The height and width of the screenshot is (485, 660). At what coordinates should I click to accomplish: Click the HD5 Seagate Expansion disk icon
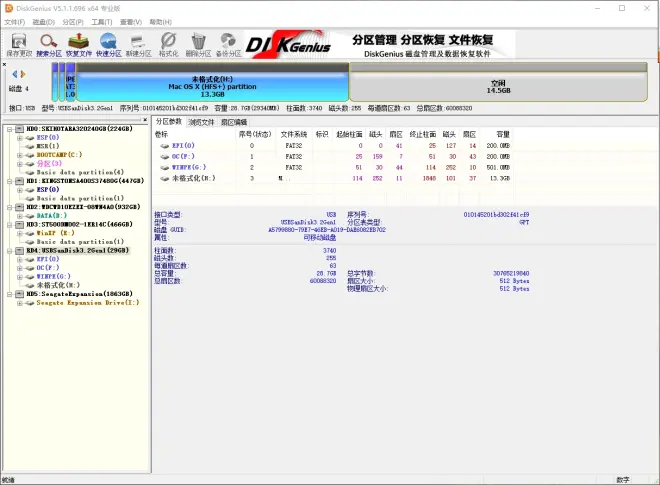20,294
